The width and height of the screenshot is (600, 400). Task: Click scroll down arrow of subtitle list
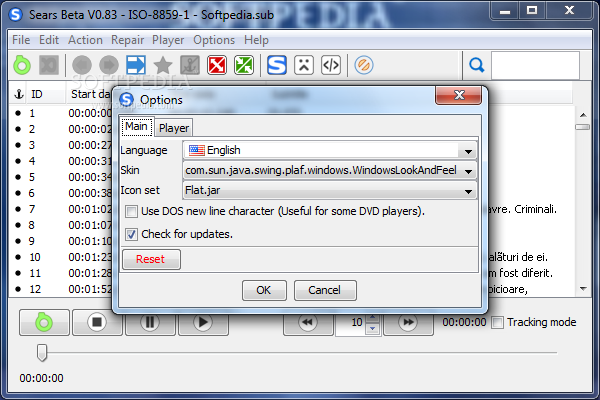click(x=583, y=289)
